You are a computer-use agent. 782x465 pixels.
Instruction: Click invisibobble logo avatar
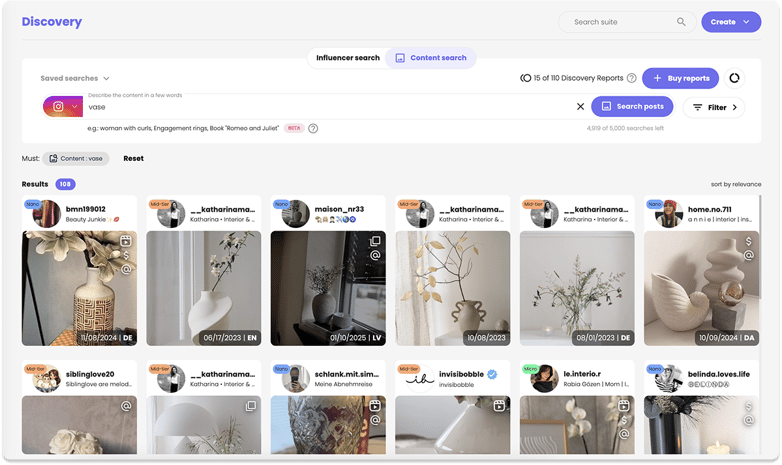click(x=420, y=379)
